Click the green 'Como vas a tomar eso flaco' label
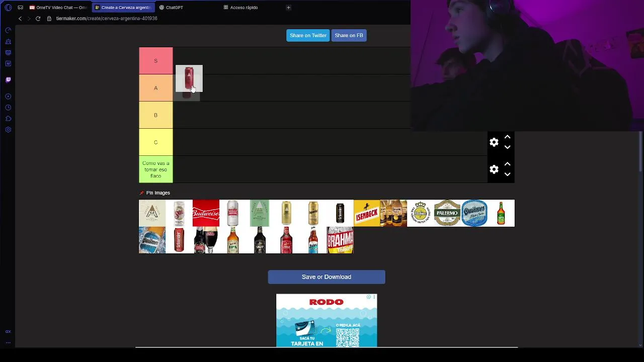Viewport: 644px width, 362px height. coord(156,169)
